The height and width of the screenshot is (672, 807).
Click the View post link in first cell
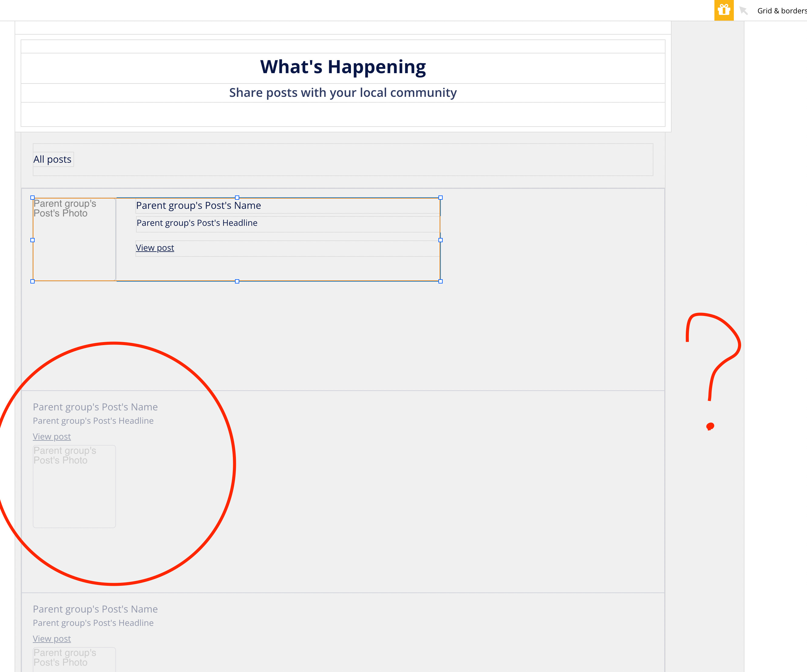tap(155, 248)
